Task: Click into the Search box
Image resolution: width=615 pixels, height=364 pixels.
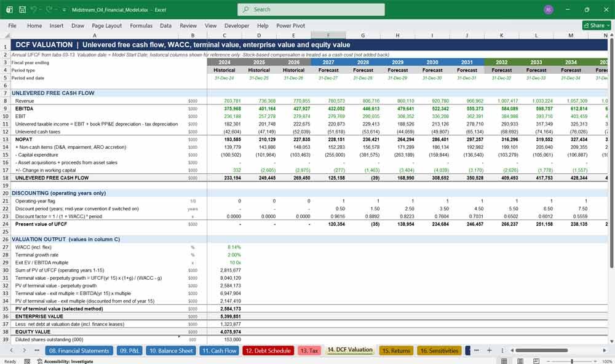Action: click(x=311, y=9)
